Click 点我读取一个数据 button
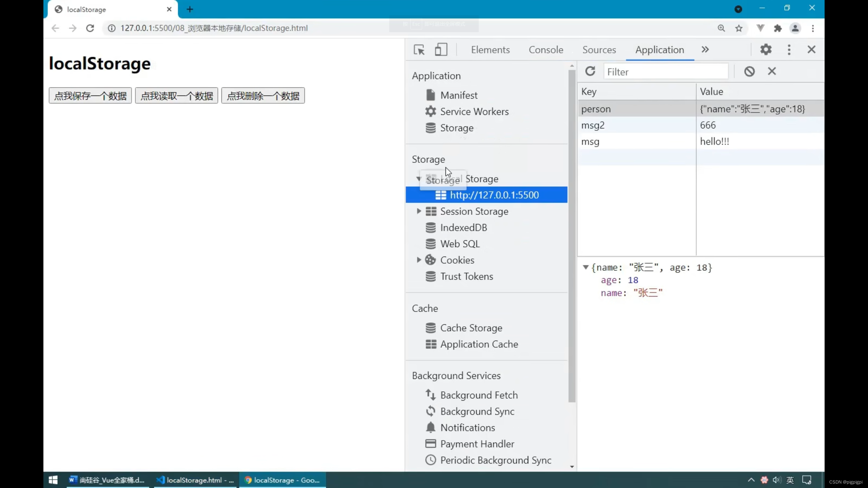 click(x=177, y=96)
